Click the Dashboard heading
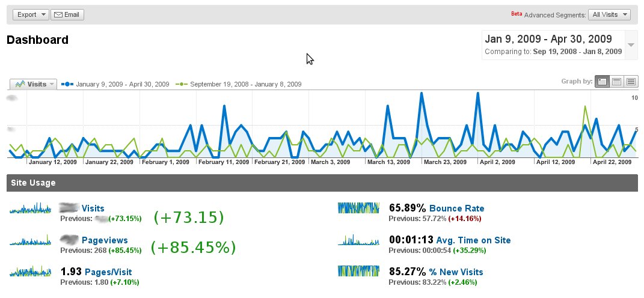 coord(37,40)
